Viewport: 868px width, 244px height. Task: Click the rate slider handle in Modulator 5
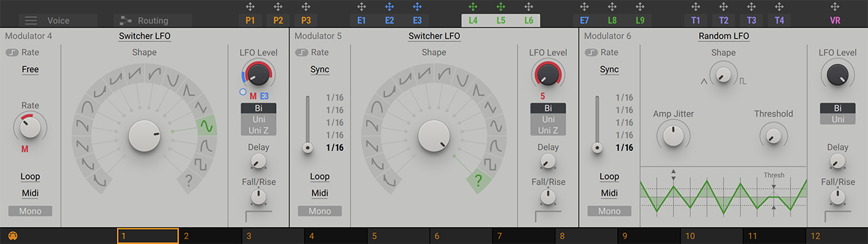click(308, 147)
